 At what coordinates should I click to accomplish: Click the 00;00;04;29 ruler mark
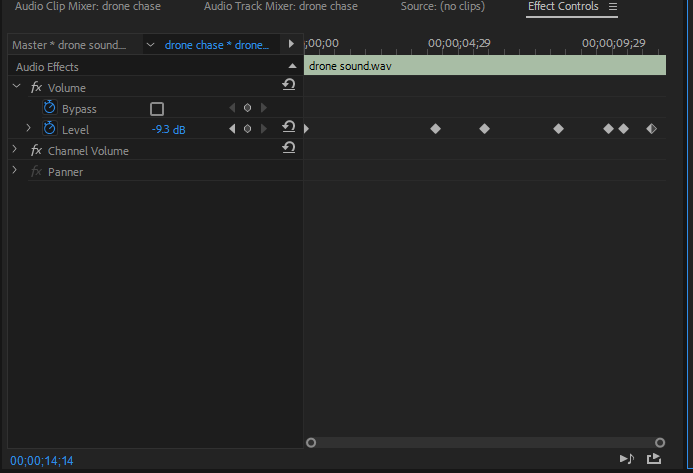tap(459, 43)
